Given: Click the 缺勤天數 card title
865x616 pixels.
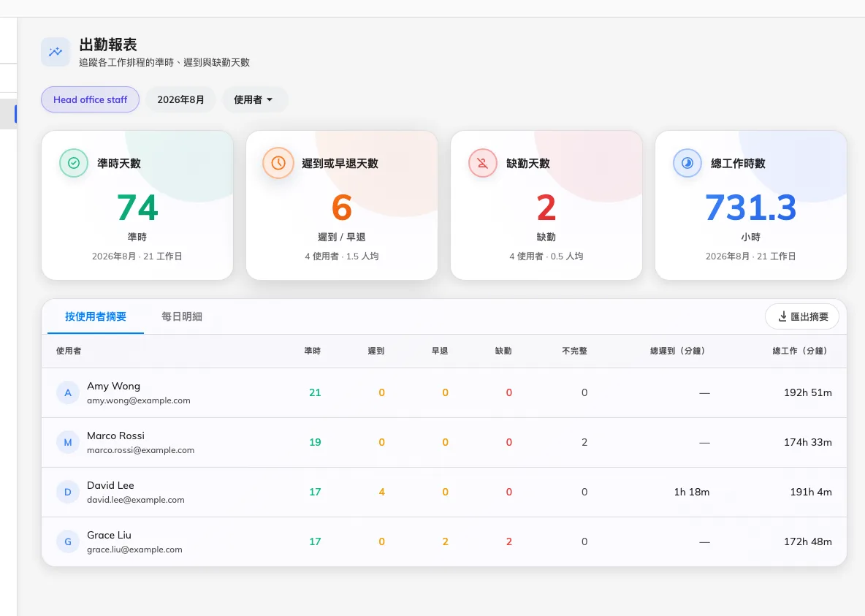Looking at the screenshot, I should click(528, 164).
